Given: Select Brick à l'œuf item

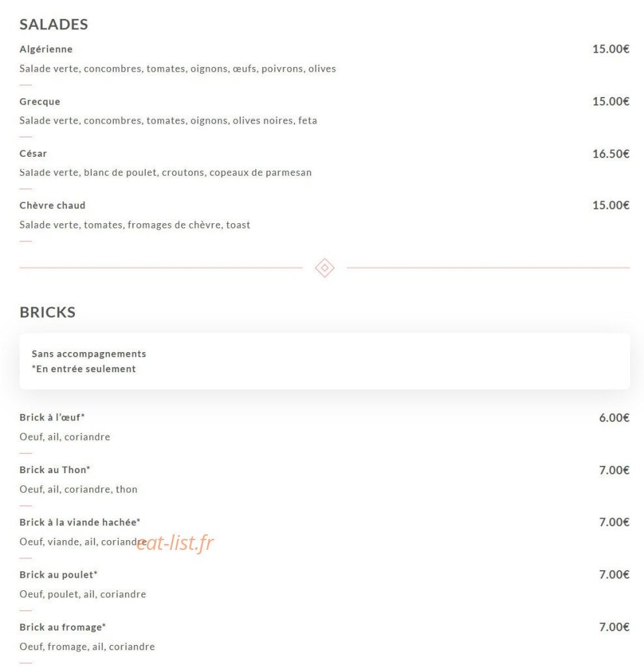Looking at the screenshot, I should coord(52,418).
